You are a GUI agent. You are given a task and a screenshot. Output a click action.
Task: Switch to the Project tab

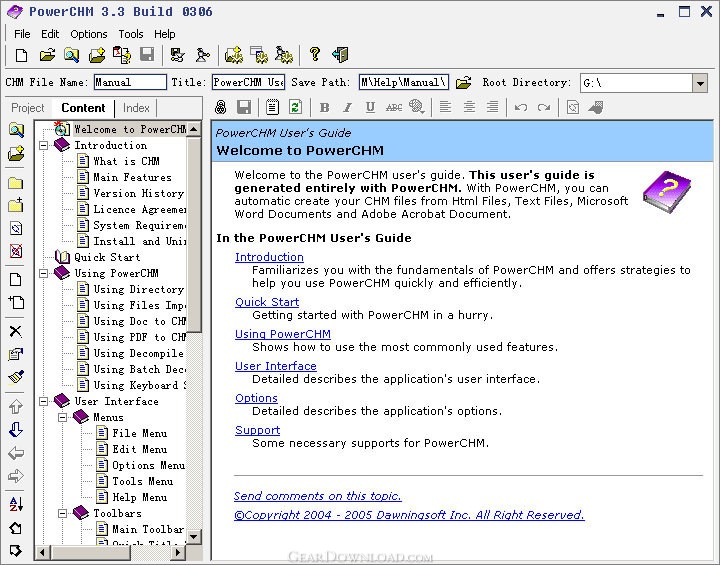tap(28, 108)
